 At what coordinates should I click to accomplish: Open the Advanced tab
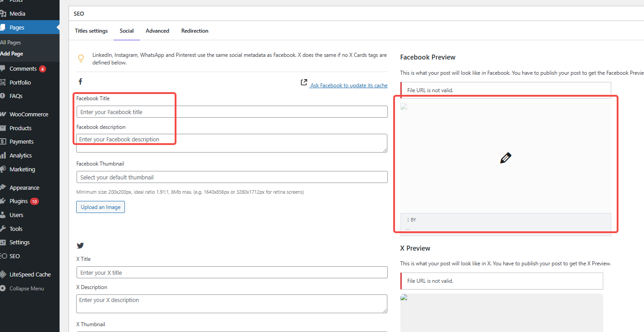(157, 31)
